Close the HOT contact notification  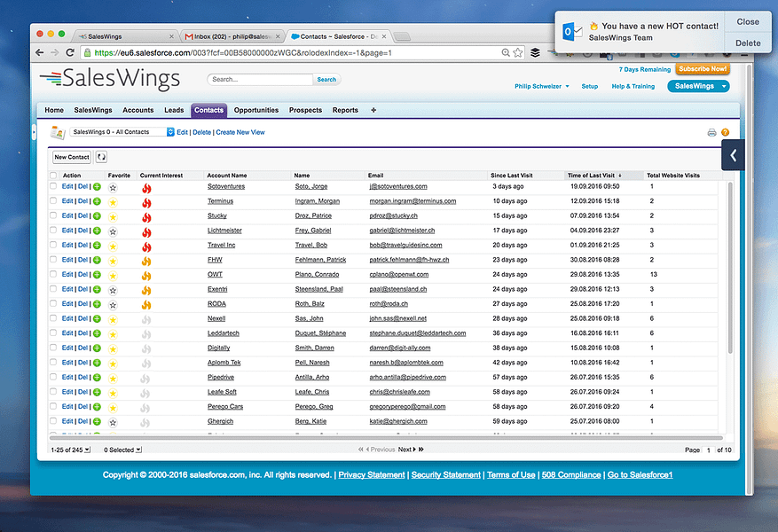point(748,22)
